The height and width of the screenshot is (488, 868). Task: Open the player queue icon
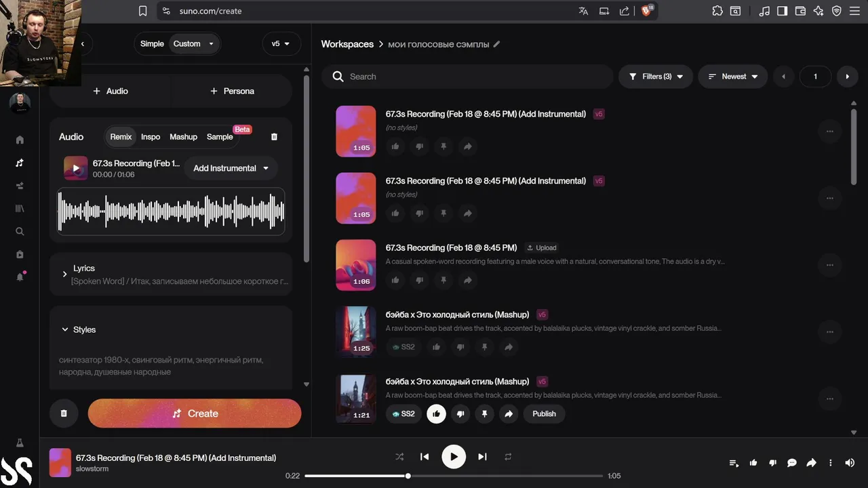point(734,463)
